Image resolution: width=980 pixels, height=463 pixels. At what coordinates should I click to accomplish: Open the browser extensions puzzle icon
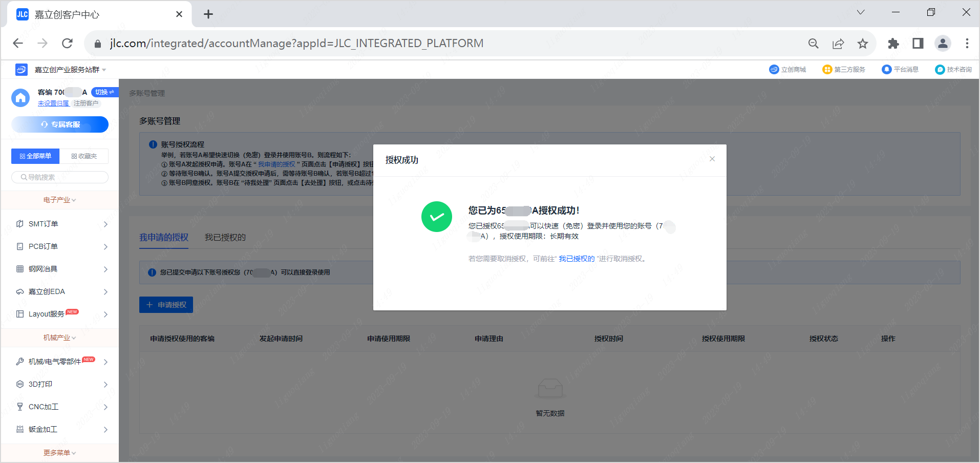click(x=893, y=44)
